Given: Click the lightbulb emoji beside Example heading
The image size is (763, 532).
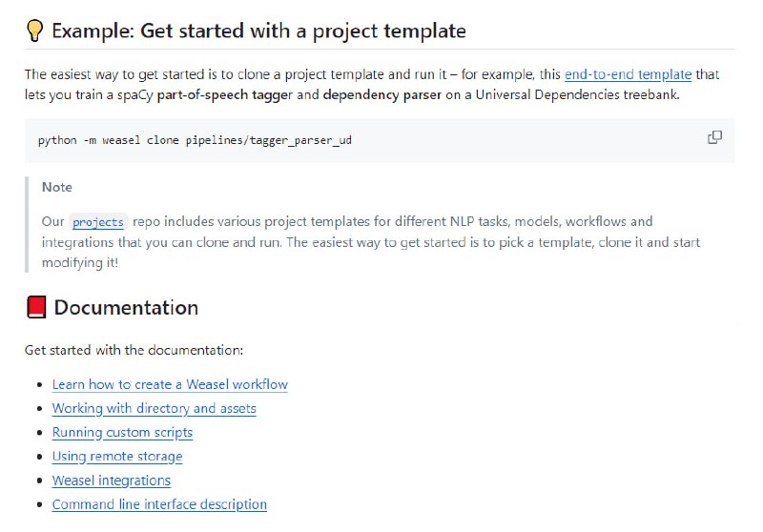Looking at the screenshot, I should (35, 31).
